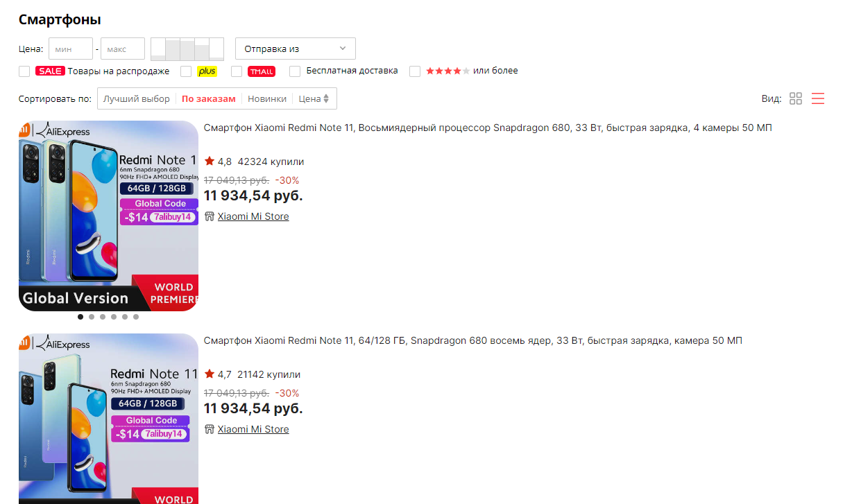The width and height of the screenshot is (861, 504).
Task: Tick the TMALL filter checkbox
Action: [237, 71]
